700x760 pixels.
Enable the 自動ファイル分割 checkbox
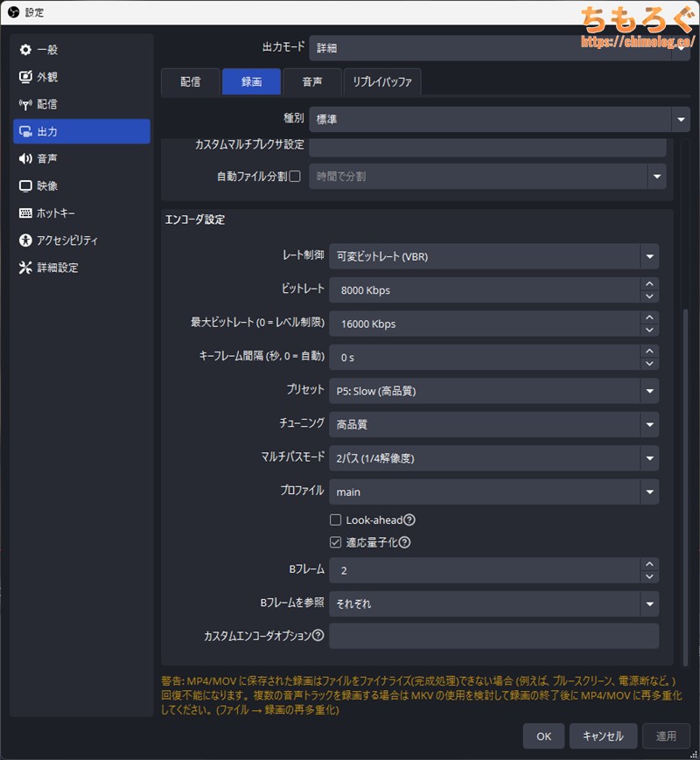(x=295, y=177)
